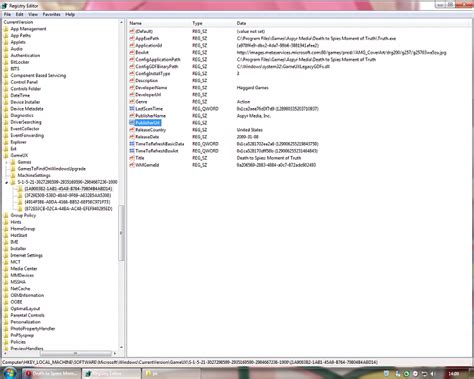Select the highlighted PublisherUrl value

coord(148,123)
